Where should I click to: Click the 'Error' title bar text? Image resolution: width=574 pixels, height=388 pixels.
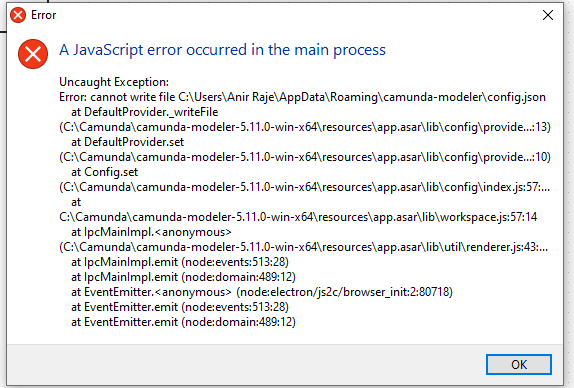44,15
